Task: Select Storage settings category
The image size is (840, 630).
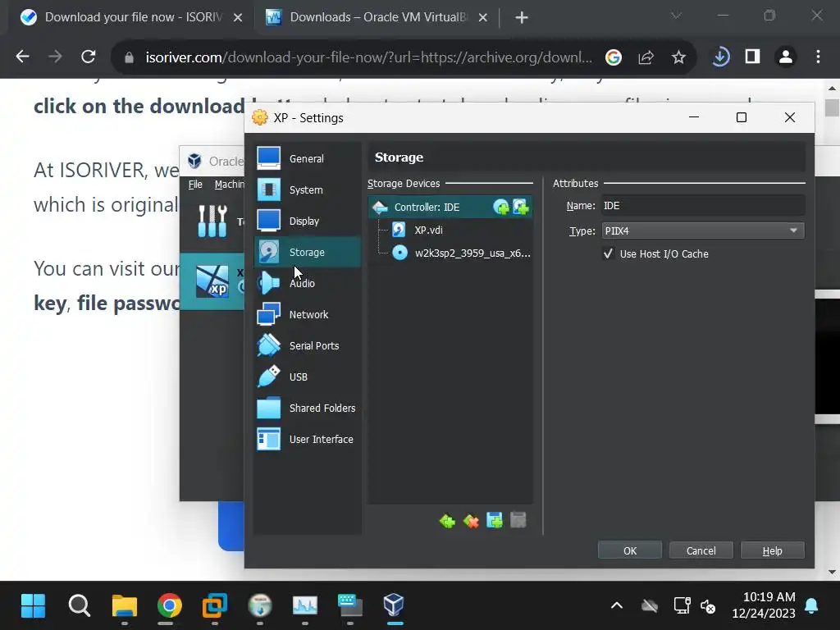Action: [x=307, y=252]
